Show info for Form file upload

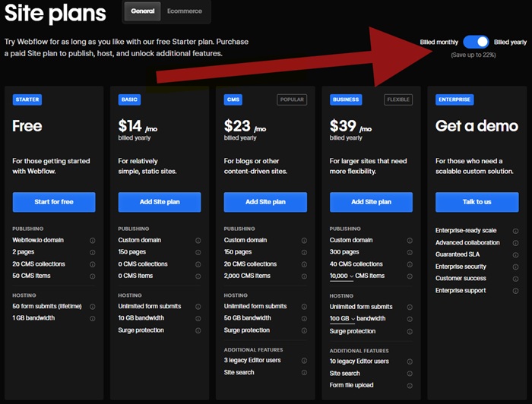click(x=410, y=386)
